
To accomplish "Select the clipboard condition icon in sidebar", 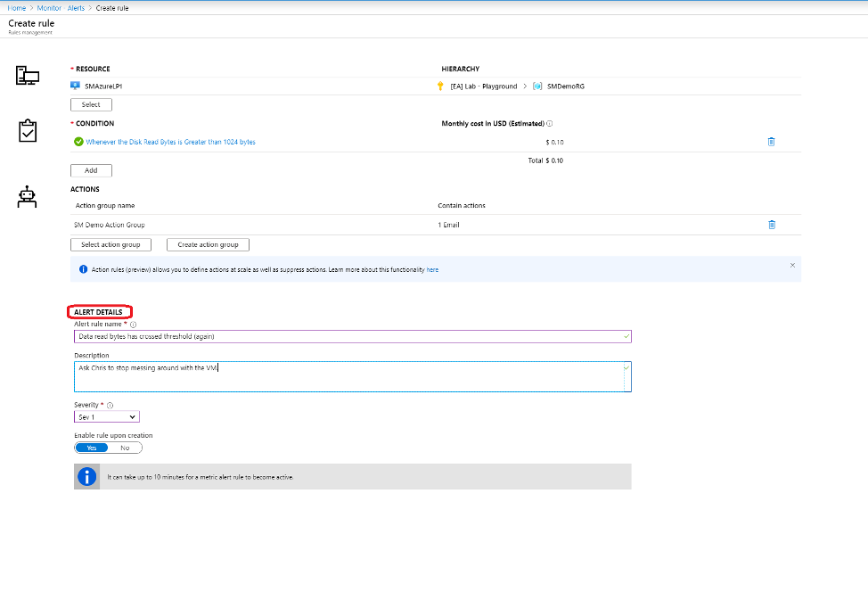I will tap(27, 130).
